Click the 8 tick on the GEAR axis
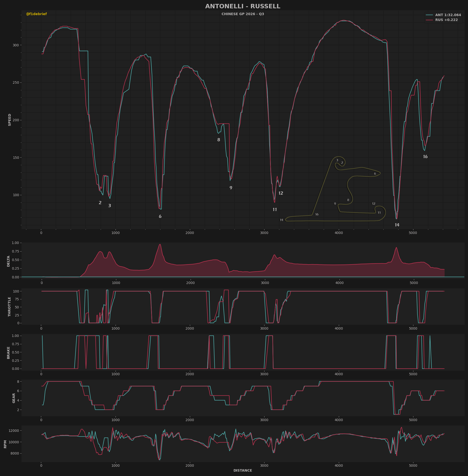The height and width of the screenshot is (476, 468). click(18, 382)
